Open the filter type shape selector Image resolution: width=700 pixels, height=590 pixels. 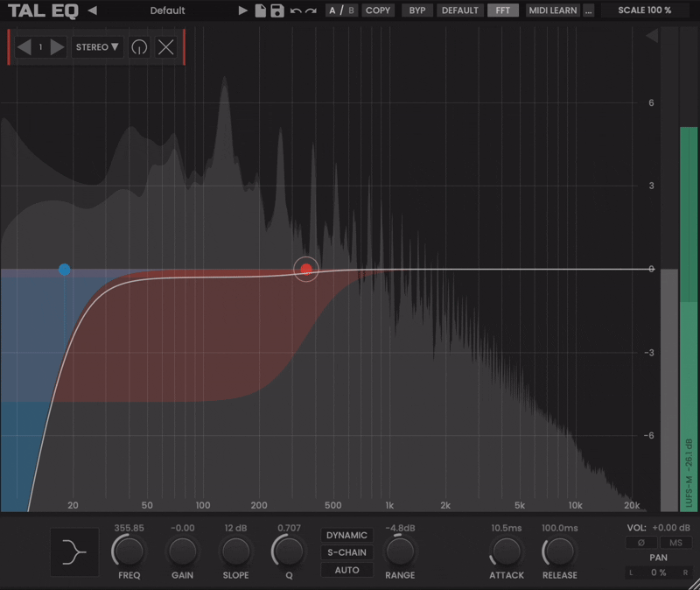(x=74, y=552)
